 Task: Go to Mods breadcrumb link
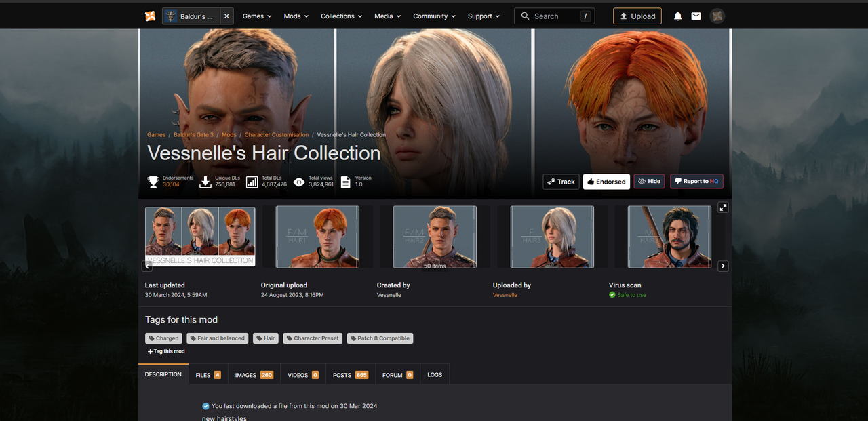pyautogui.click(x=229, y=135)
